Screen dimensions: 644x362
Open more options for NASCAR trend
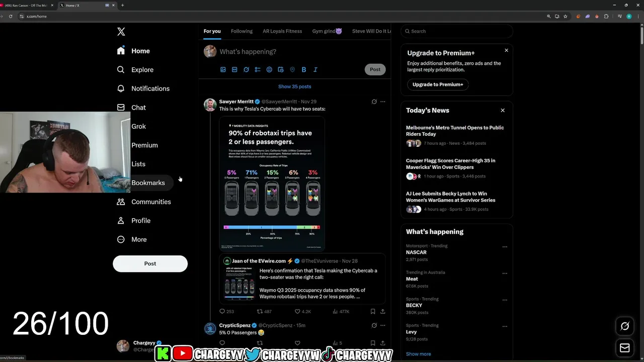(x=505, y=247)
